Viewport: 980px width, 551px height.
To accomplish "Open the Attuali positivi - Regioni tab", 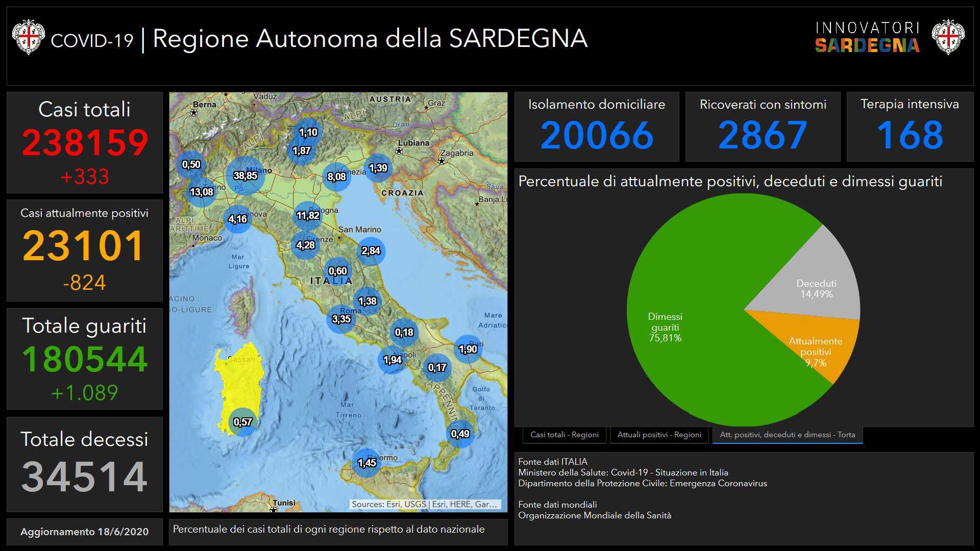I will click(659, 435).
